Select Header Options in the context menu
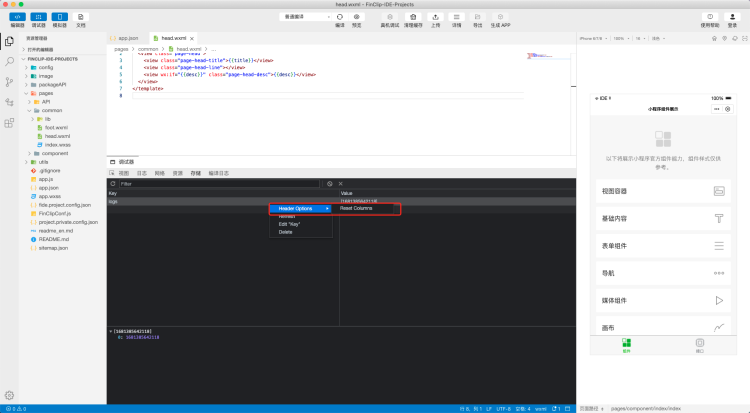This screenshot has width=750, height=413. click(x=300, y=209)
